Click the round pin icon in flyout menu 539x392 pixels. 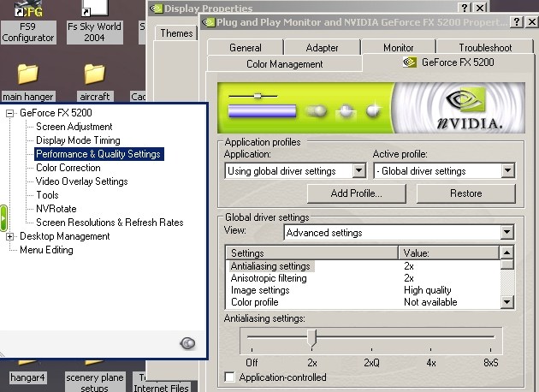tap(188, 343)
